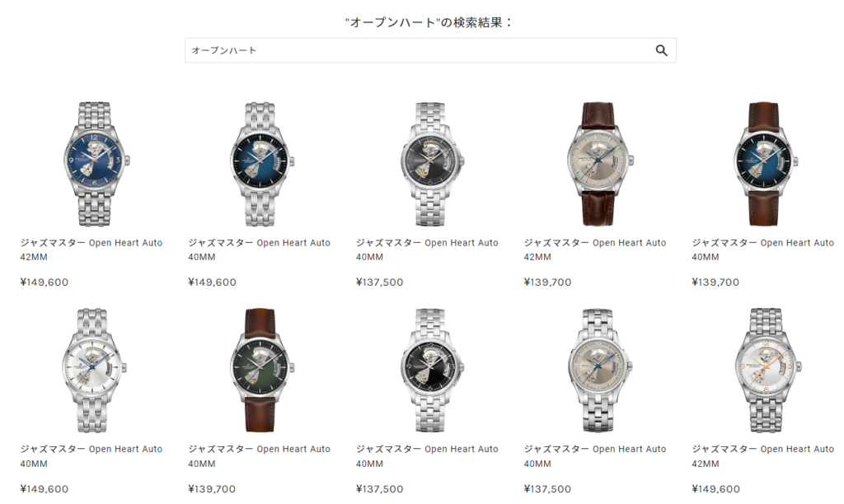Select title of rose gold numerals 42MM watch
The image size is (844, 504).
[x=762, y=456]
